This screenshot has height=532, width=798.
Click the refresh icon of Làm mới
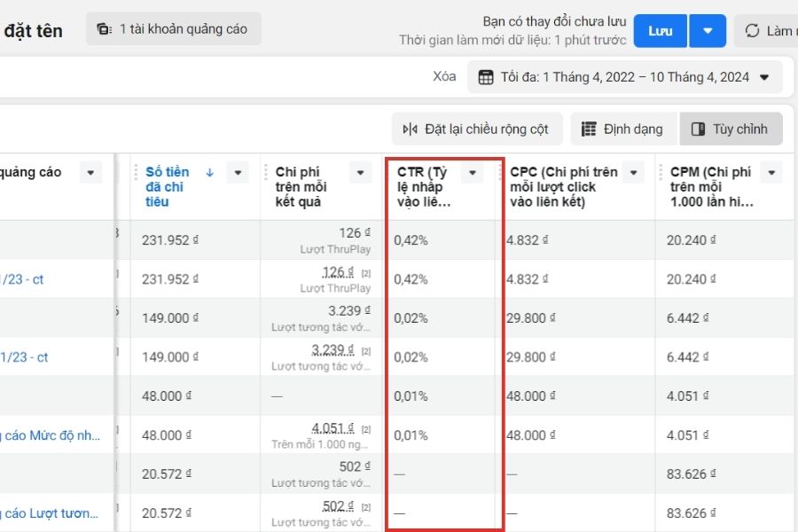(752, 31)
